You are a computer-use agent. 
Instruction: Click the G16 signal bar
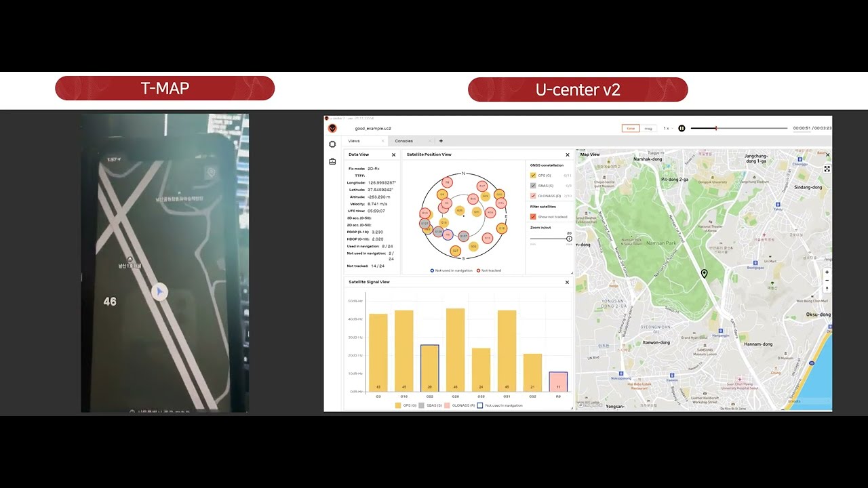pos(404,351)
